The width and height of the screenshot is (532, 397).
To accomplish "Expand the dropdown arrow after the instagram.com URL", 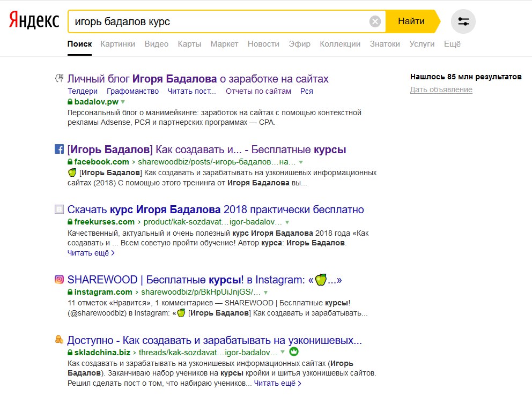I will pyautogui.click(x=265, y=293).
